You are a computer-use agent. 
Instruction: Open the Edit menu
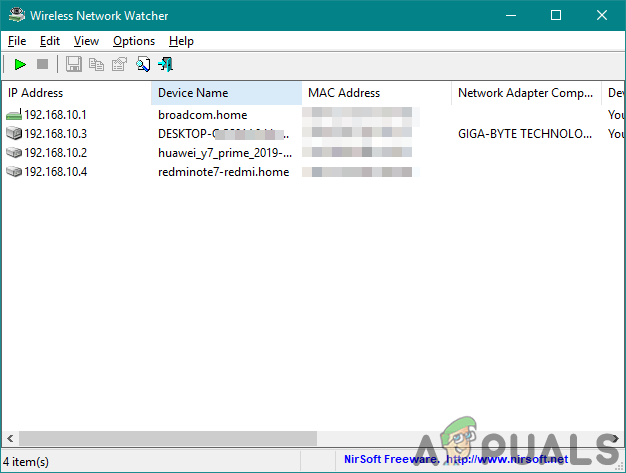50,41
